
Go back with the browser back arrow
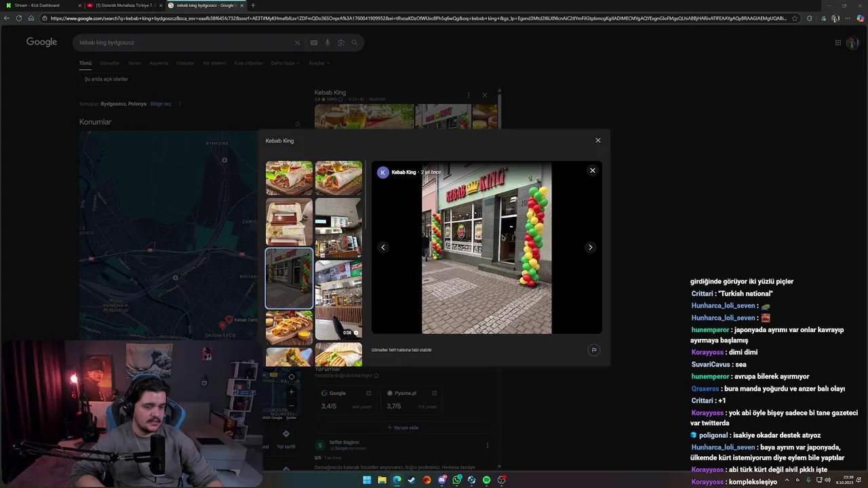click(7, 18)
